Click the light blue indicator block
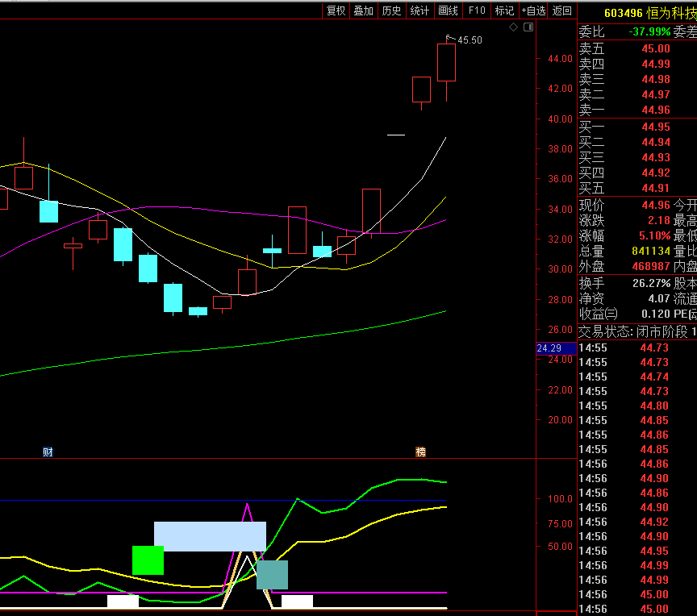 [x=210, y=536]
